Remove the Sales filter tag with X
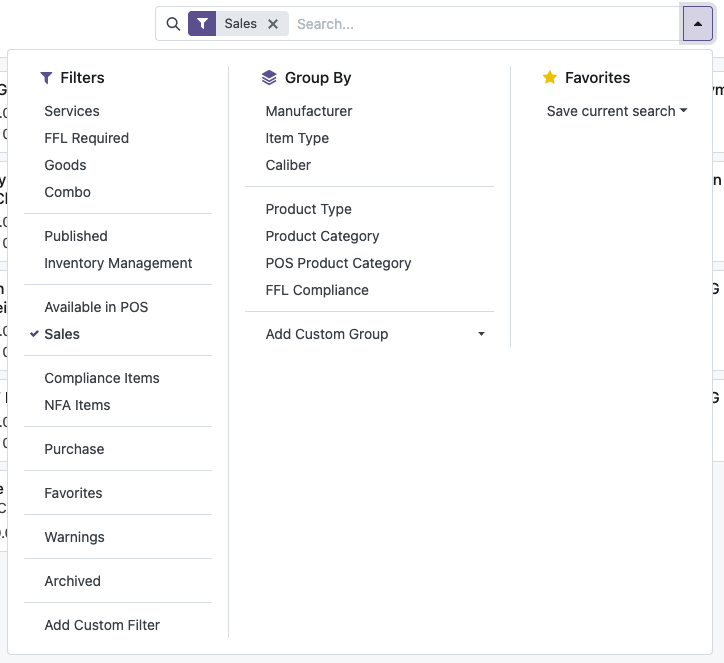Screen dimensions: 724x663 tap(273, 24)
